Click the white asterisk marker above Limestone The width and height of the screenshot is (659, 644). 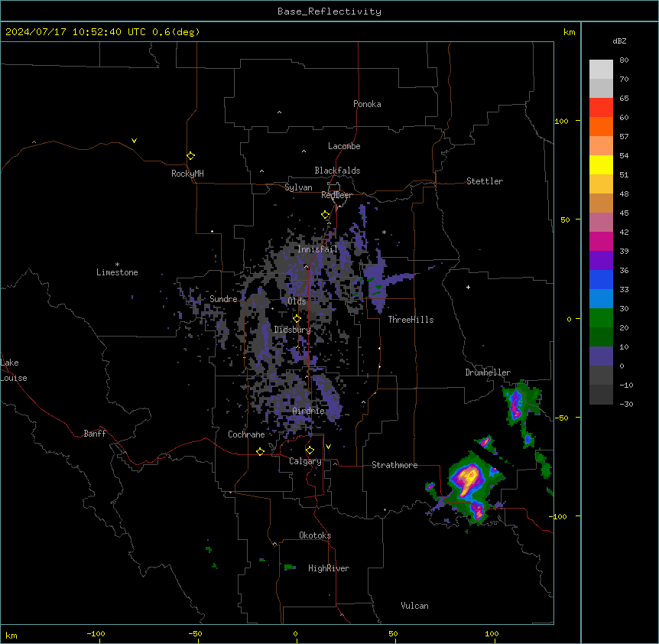point(117,265)
